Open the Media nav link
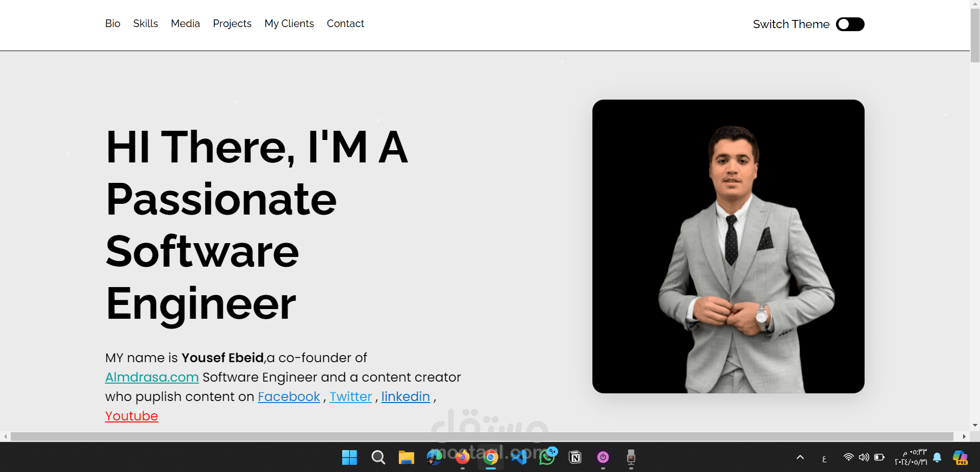The image size is (980, 472). pyautogui.click(x=185, y=23)
